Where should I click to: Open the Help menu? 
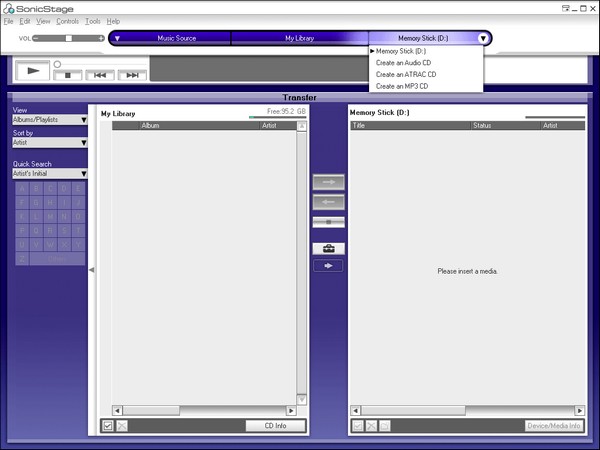[x=113, y=21]
